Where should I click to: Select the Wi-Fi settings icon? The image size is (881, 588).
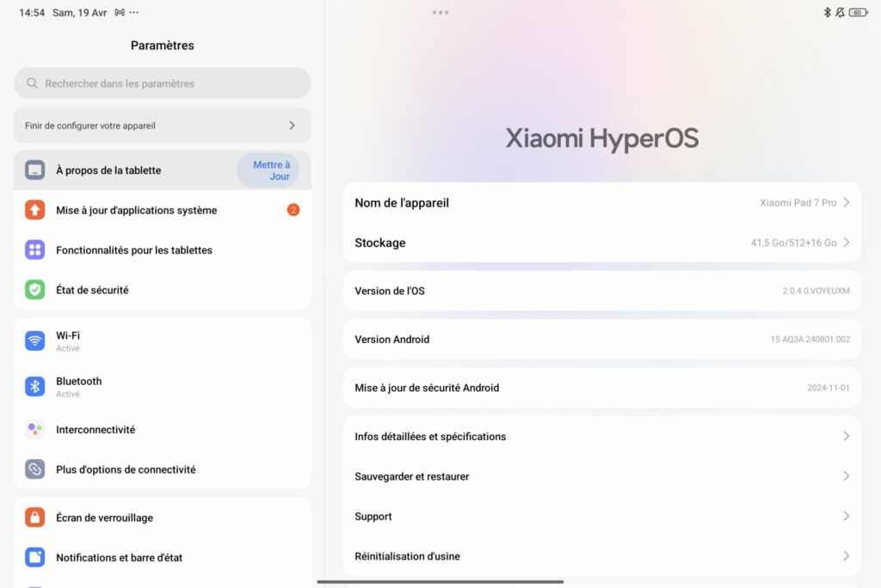(x=34, y=340)
